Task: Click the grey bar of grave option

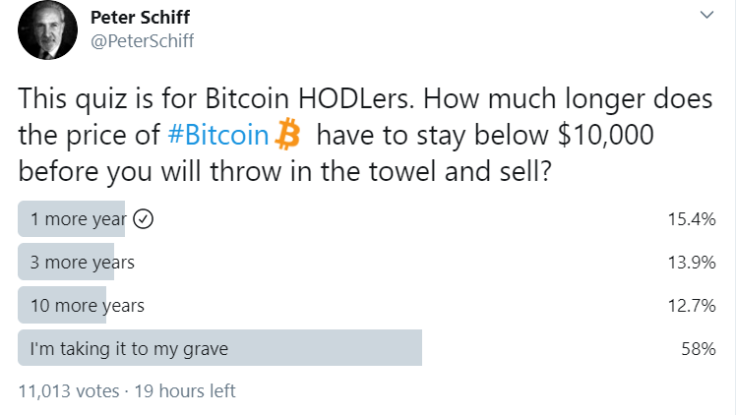Action: [x=220, y=348]
